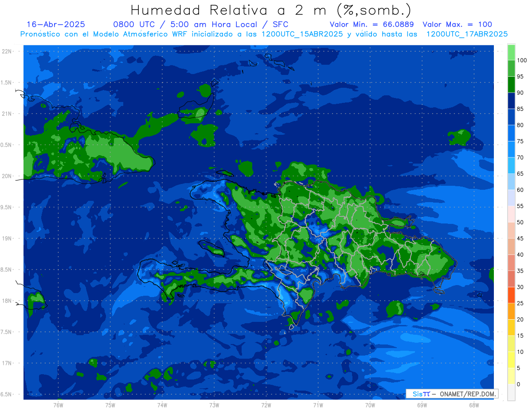Select the date label "16-Abr-2025"

click(56, 24)
